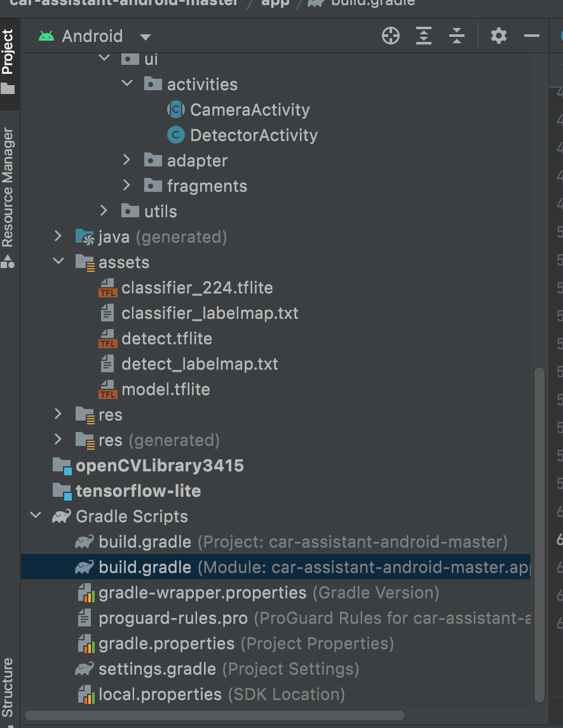This screenshot has width=563, height=728.
Task: Collapse the activities package
Action: pyautogui.click(x=127, y=84)
